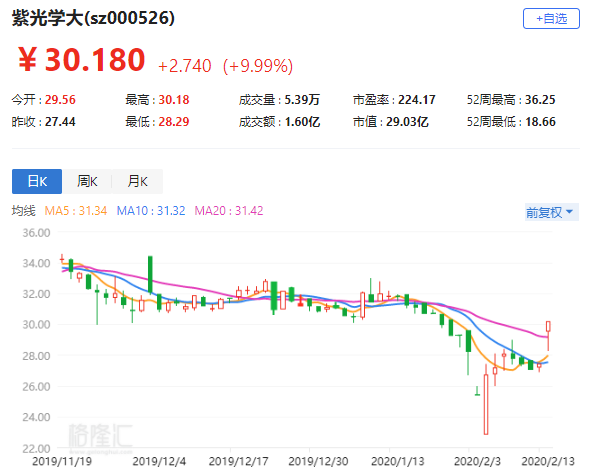
Task: Click the 均线 label
Action: pyautogui.click(x=23, y=211)
